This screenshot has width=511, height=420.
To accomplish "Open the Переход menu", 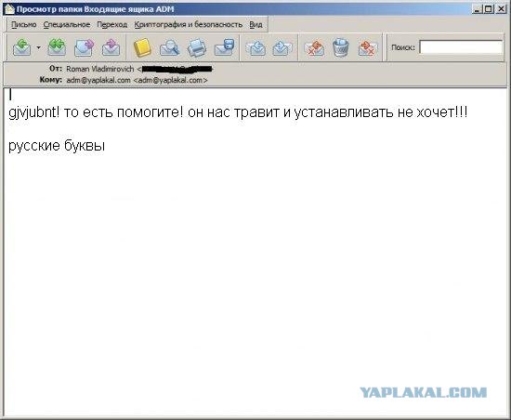I will click(x=112, y=25).
